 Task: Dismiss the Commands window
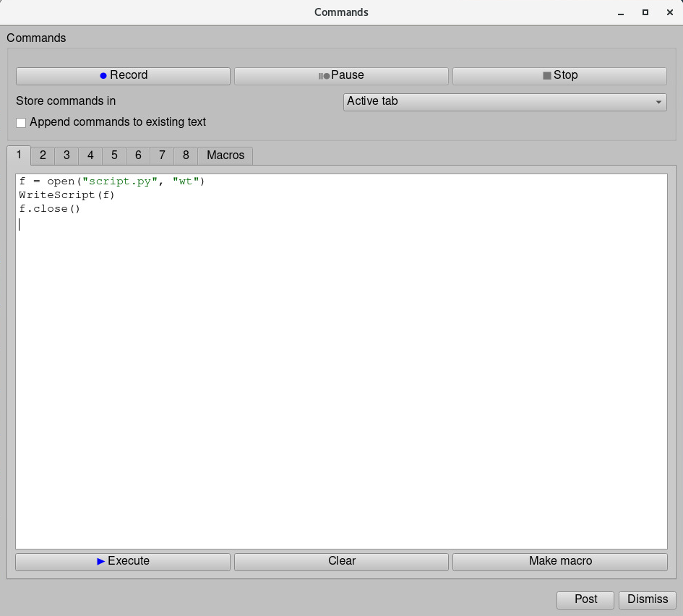coord(648,599)
